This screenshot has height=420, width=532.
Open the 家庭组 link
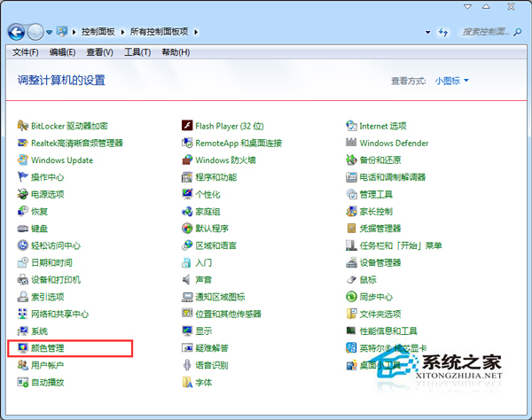pos(207,212)
